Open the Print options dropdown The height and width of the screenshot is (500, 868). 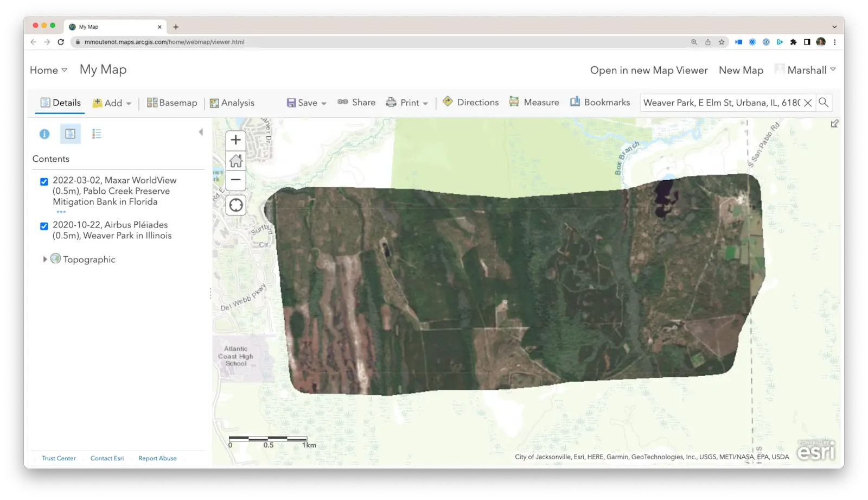pos(407,103)
